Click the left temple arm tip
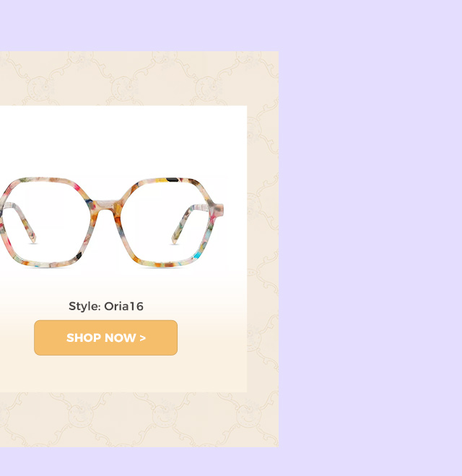 tap(32, 240)
